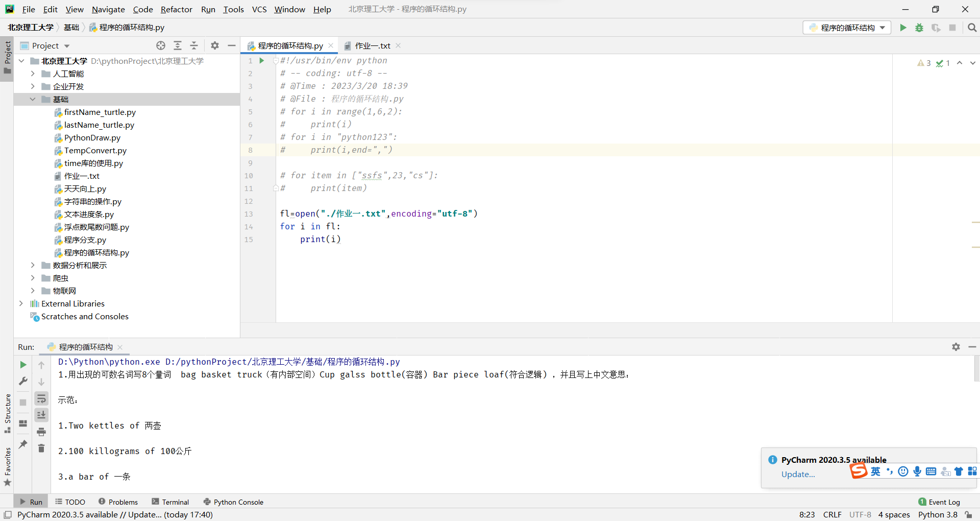The width and height of the screenshot is (980, 521).
Task: Click 基础 breadcrumb in navigation bar
Action: tap(71, 28)
